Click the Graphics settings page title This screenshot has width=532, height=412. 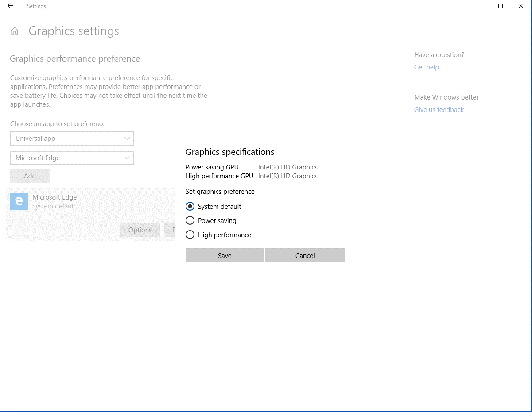74,31
